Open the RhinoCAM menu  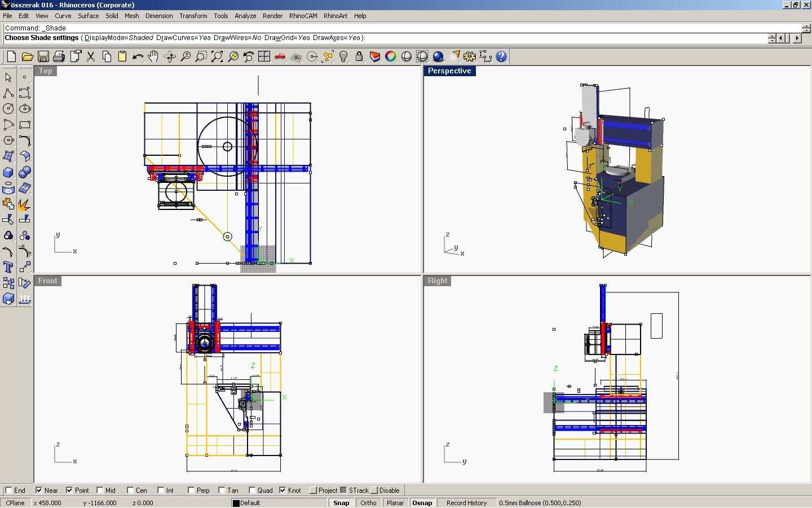303,16
